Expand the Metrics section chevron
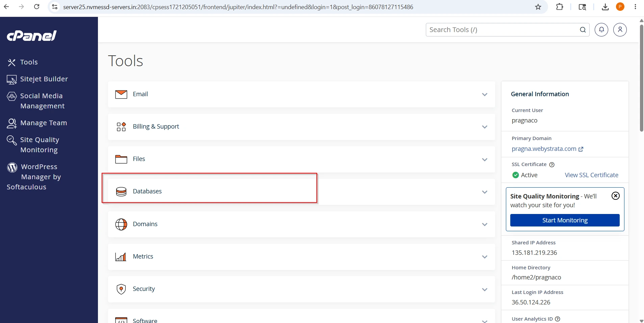 (x=485, y=257)
